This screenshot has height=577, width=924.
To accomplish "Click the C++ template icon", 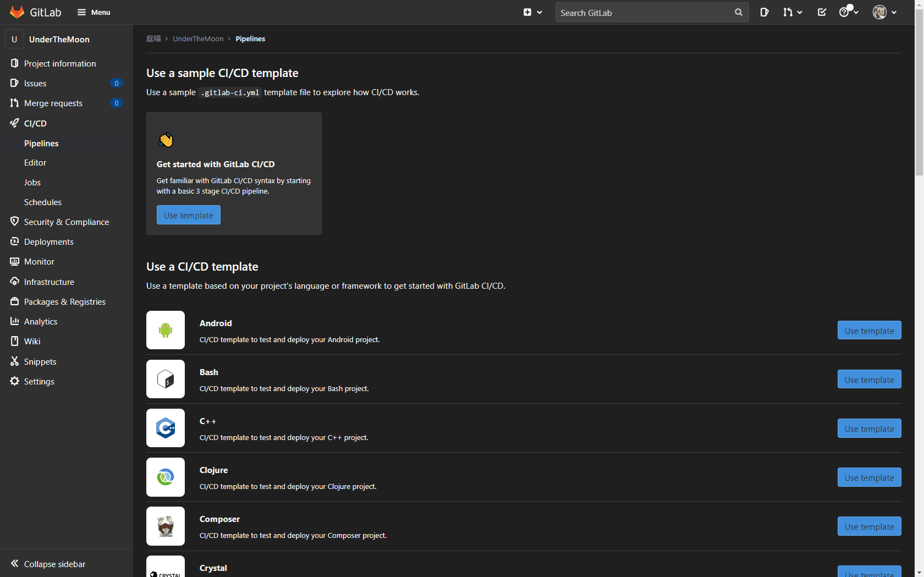I will pos(165,428).
